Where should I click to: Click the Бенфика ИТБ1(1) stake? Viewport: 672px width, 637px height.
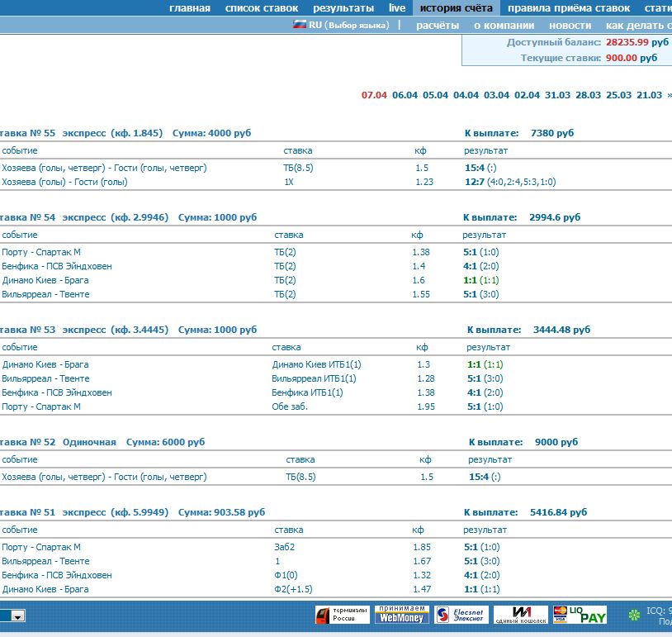(x=307, y=392)
